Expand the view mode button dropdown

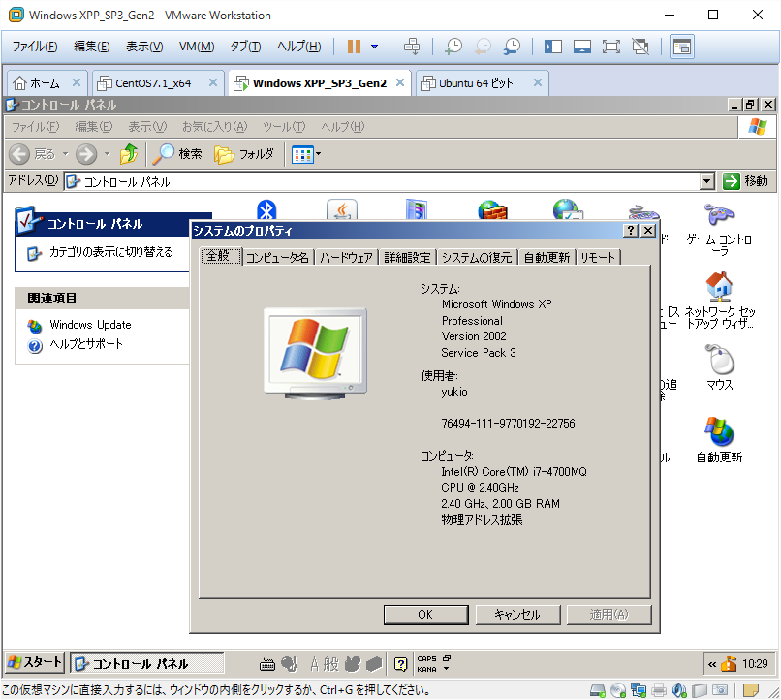318,154
